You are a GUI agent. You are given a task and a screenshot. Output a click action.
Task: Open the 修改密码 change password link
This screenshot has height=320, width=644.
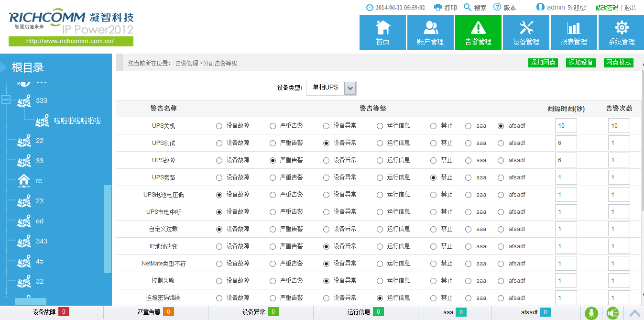point(607,7)
